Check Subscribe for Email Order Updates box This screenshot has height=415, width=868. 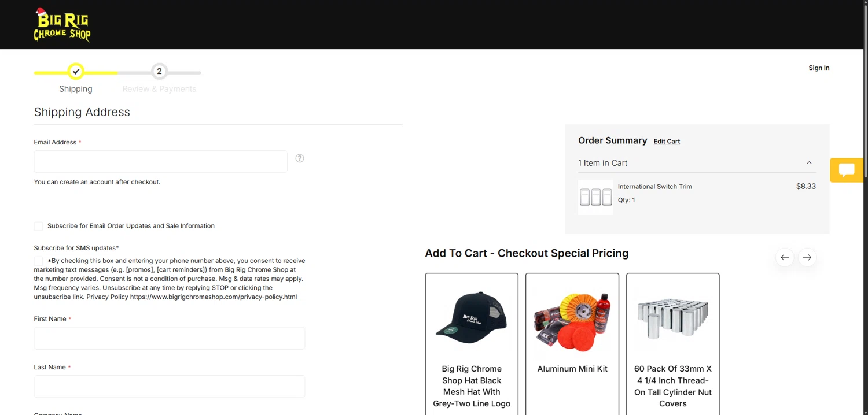(38, 226)
